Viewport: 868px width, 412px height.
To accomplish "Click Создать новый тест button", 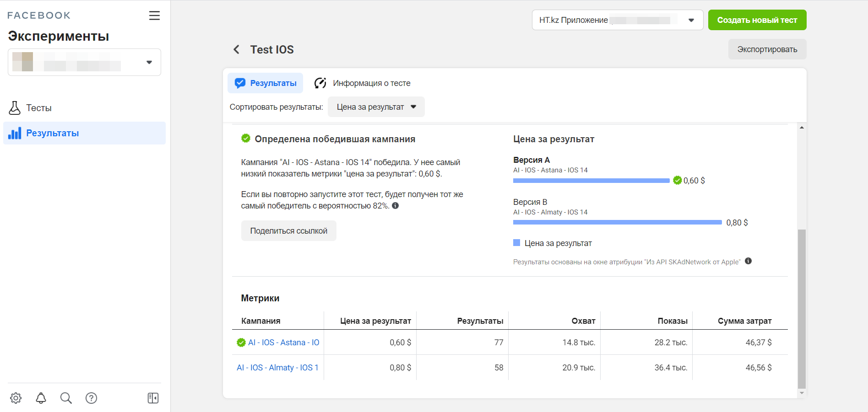I will (x=757, y=20).
